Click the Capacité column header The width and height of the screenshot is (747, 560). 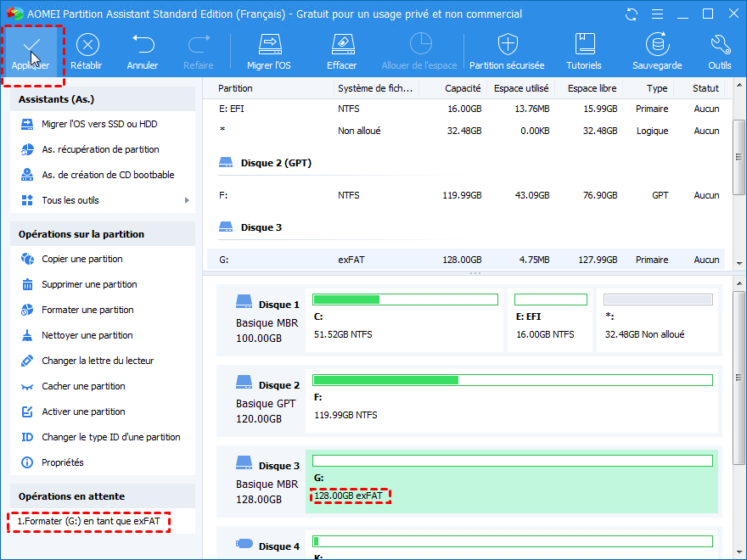tap(463, 88)
